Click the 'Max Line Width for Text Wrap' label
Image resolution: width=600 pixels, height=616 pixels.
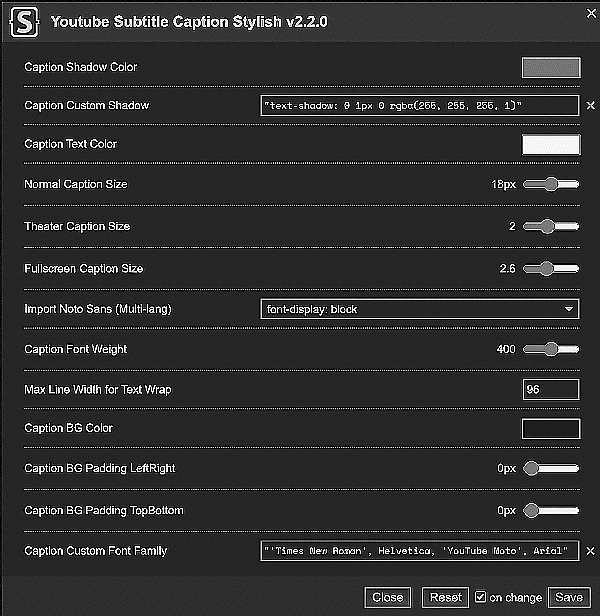coord(98,390)
